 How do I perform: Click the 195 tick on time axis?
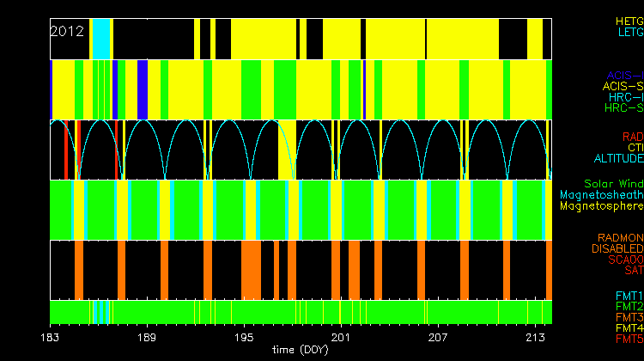(245, 337)
